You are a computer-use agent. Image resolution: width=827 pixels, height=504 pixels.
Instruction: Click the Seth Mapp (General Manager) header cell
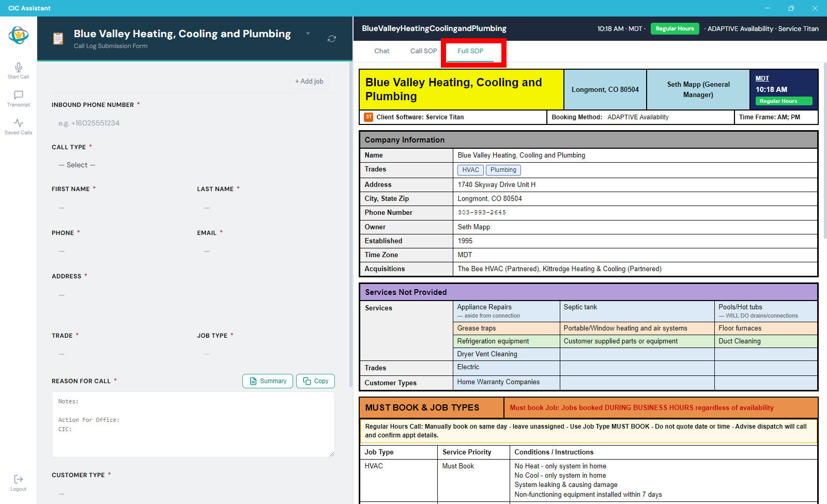point(698,90)
